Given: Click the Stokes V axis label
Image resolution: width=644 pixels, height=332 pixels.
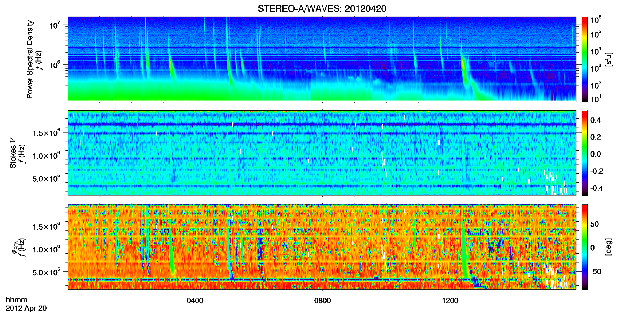Looking at the screenshot, I should [13, 153].
